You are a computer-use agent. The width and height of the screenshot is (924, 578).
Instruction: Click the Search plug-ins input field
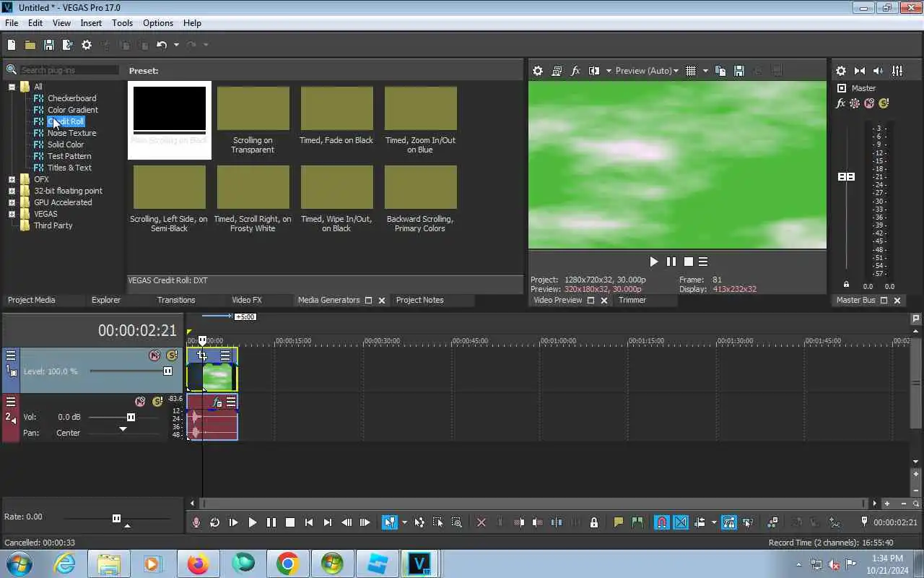69,70
